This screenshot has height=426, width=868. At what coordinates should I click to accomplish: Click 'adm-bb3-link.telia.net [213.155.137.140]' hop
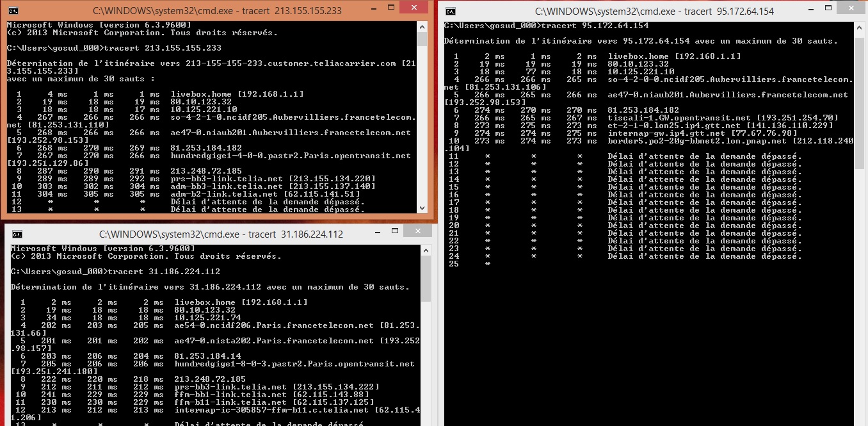point(273,186)
